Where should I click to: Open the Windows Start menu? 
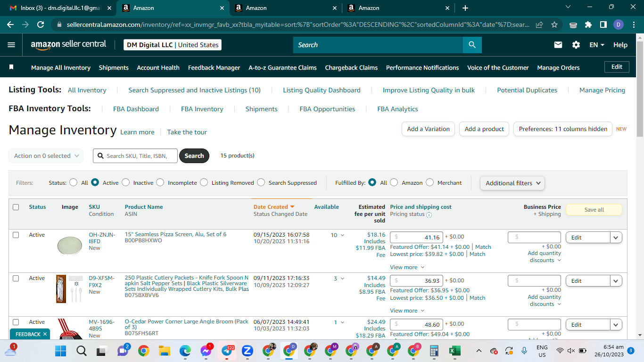coord(61,351)
